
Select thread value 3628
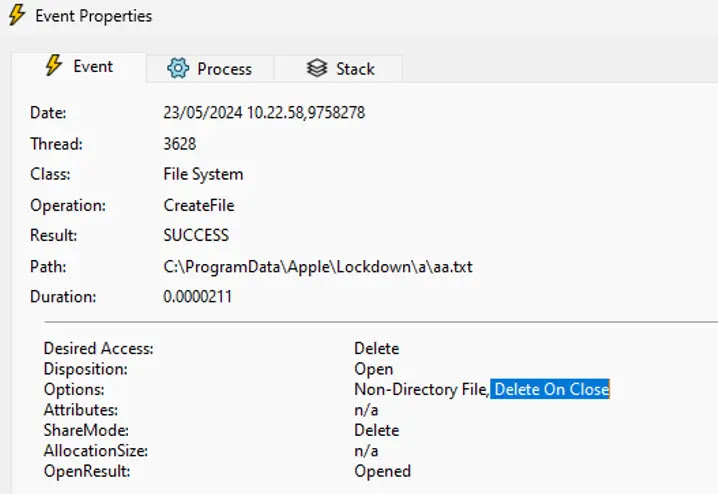(x=180, y=144)
